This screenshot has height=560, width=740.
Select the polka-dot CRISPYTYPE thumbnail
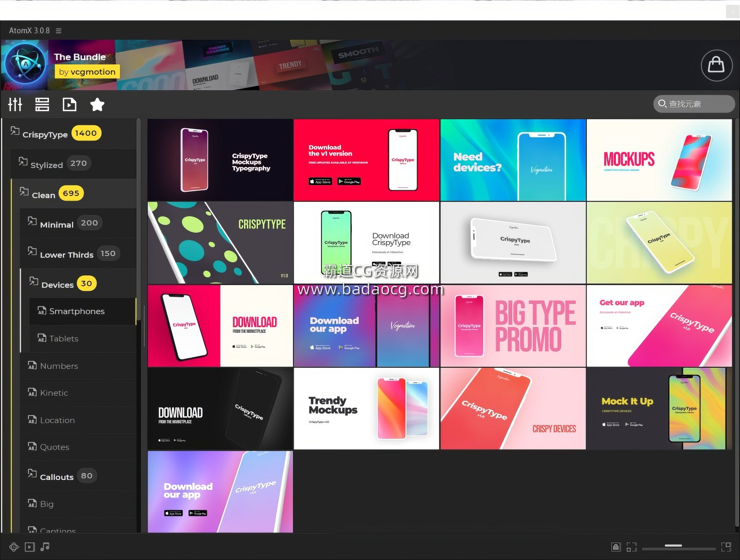(x=220, y=243)
